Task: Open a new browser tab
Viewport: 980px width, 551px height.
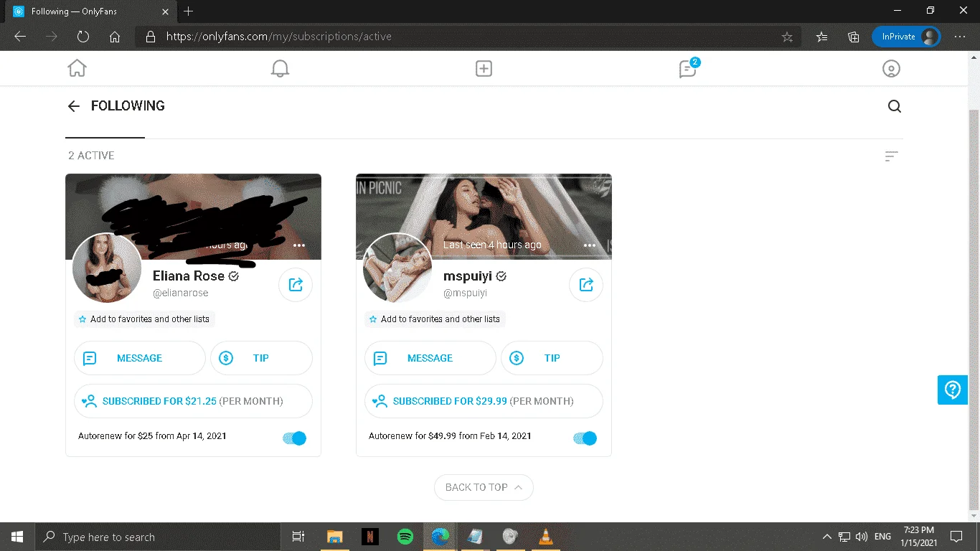Action: pyautogui.click(x=189, y=11)
